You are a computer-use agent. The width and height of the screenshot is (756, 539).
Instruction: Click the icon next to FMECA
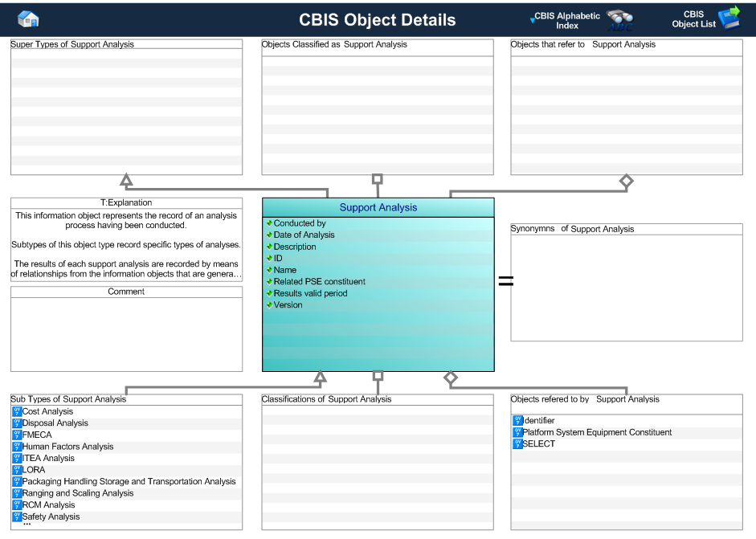point(18,435)
